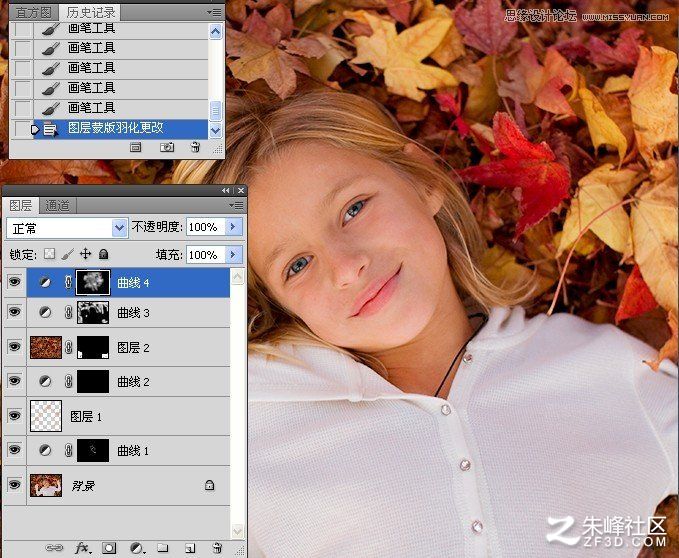Select the 历史记录 history tab
Image resolution: width=679 pixels, height=558 pixels.
coord(91,13)
